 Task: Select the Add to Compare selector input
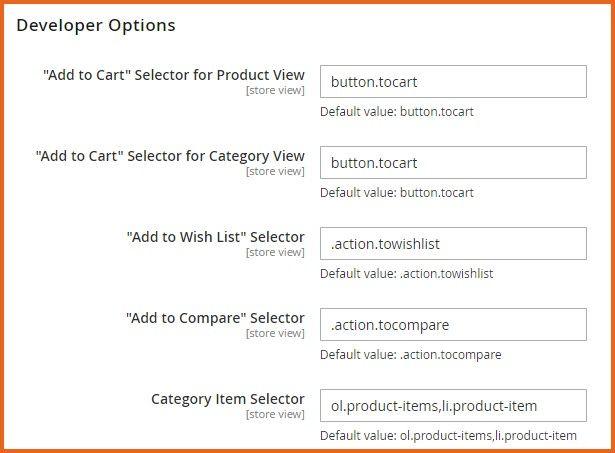coord(452,325)
